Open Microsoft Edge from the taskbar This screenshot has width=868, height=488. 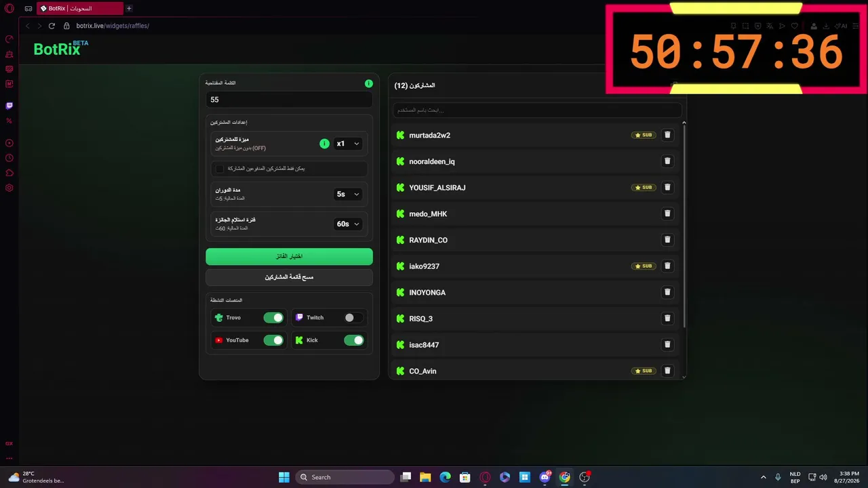click(x=445, y=477)
